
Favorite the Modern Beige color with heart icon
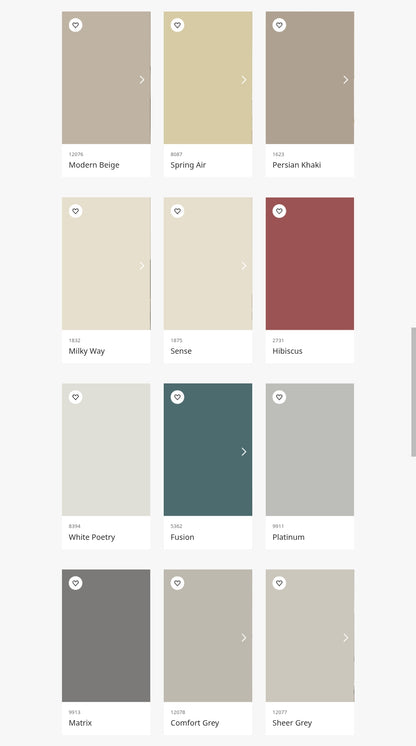click(75, 25)
